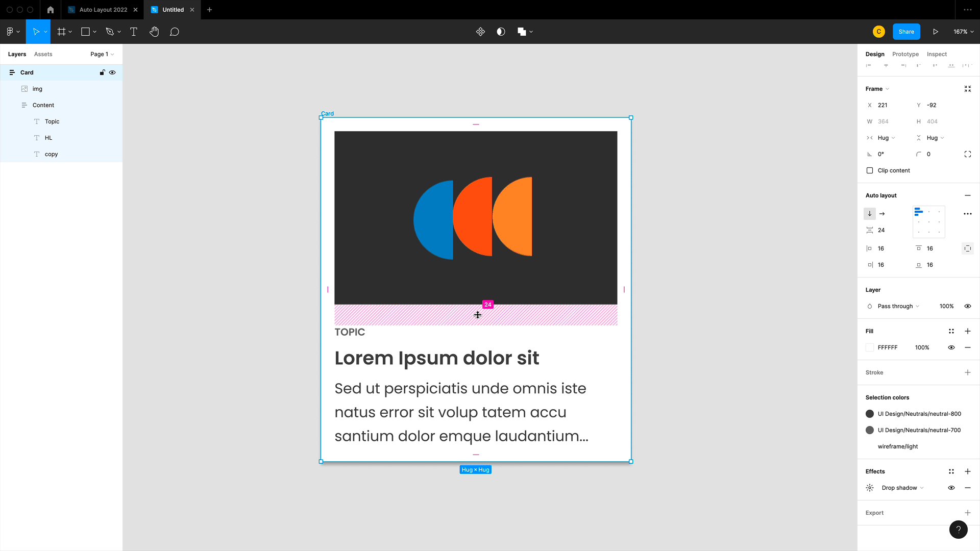980x551 pixels.
Task: Hide the Drop shadow effect
Action: (x=951, y=488)
